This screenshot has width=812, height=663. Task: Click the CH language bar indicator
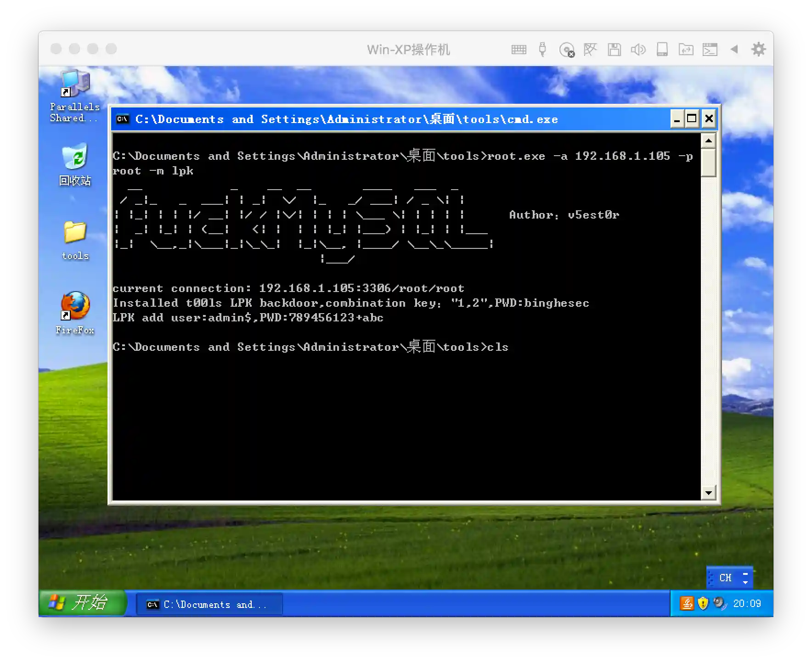coord(725,578)
